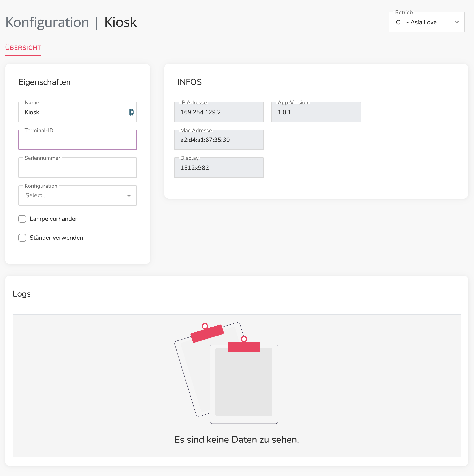Click the Seriennummer input field
The image size is (474, 476).
[x=78, y=168]
